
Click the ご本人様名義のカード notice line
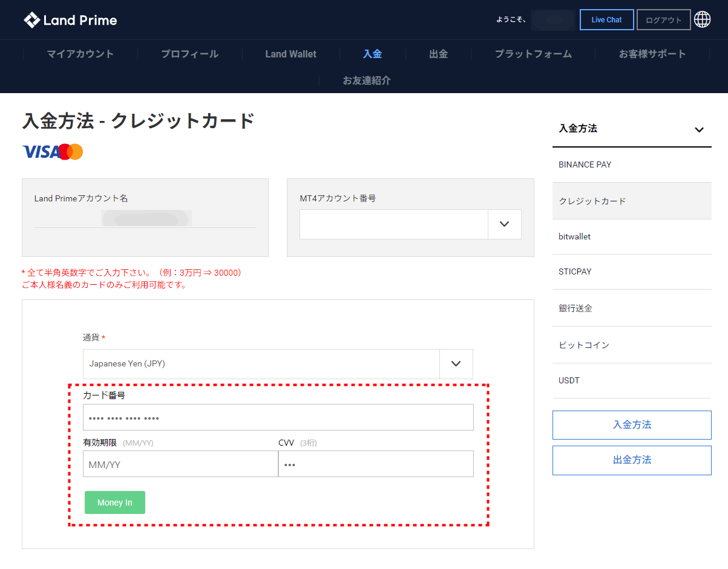pos(104,285)
